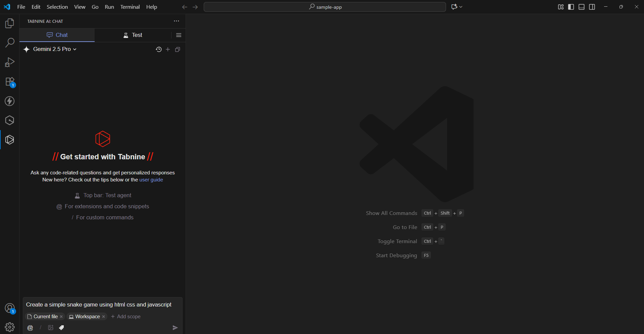Open the Extensions view
The image size is (644, 334).
point(10,82)
